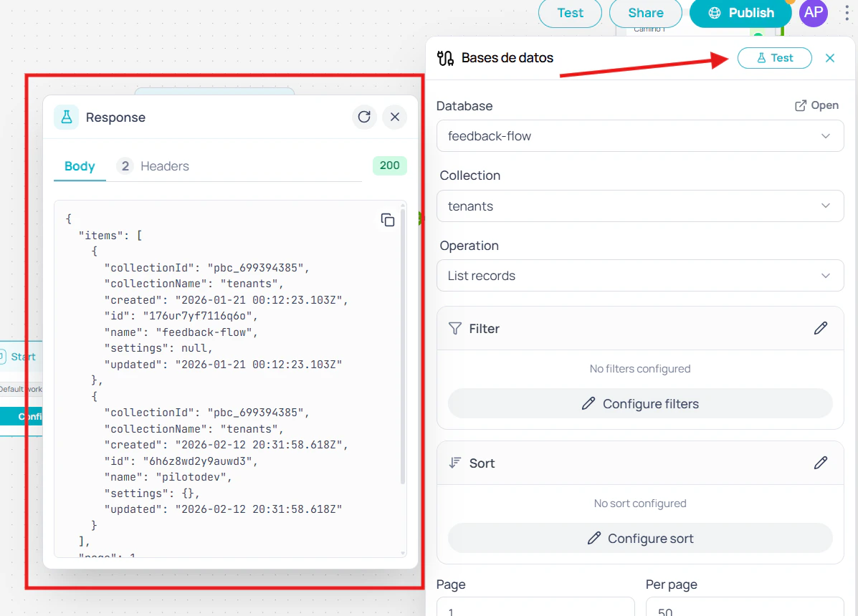Refresh the Response panel
Image resolution: width=858 pixels, height=616 pixels.
click(364, 117)
